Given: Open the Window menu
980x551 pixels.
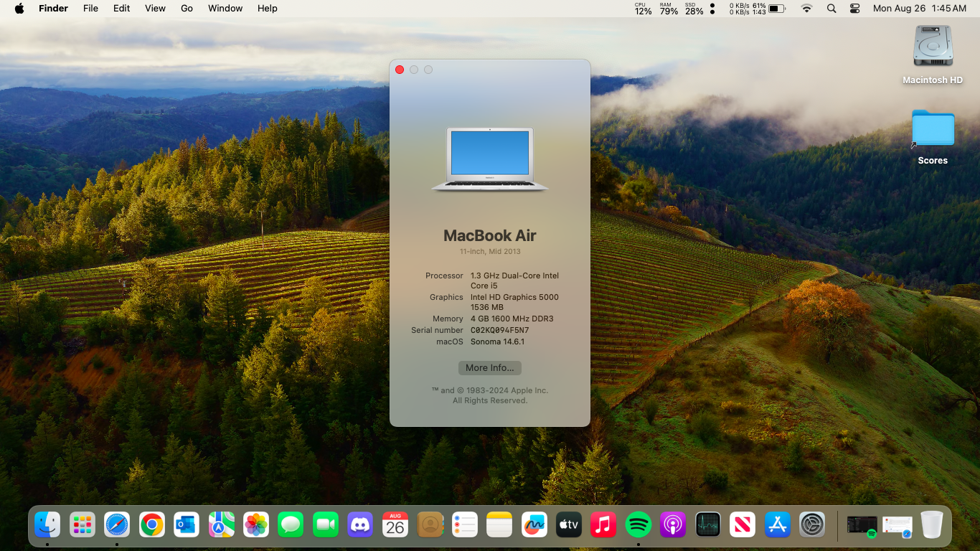Looking at the screenshot, I should [x=225, y=9].
